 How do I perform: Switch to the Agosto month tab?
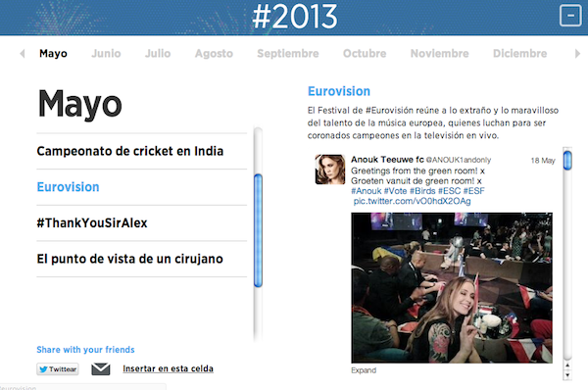[x=214, y=54]
